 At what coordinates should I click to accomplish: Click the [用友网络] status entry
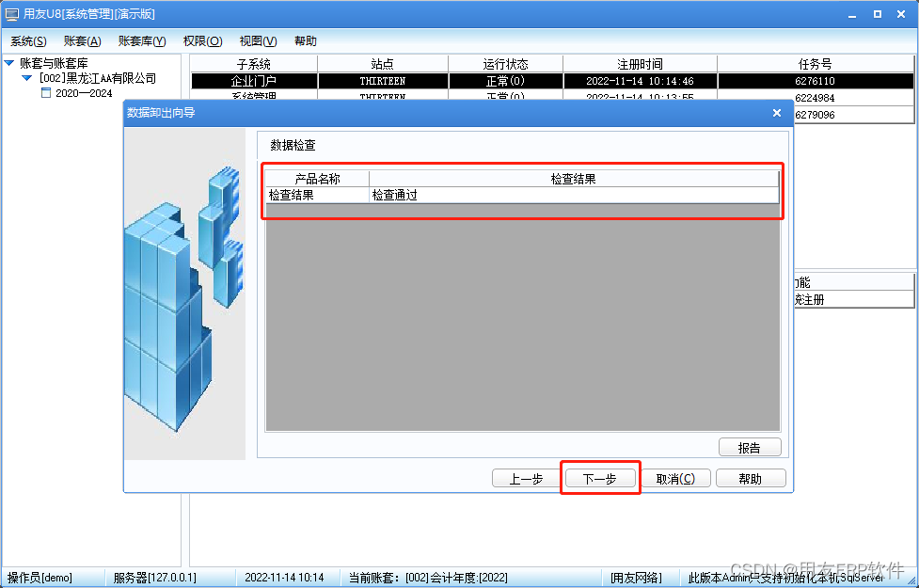[x=636, y=578]
